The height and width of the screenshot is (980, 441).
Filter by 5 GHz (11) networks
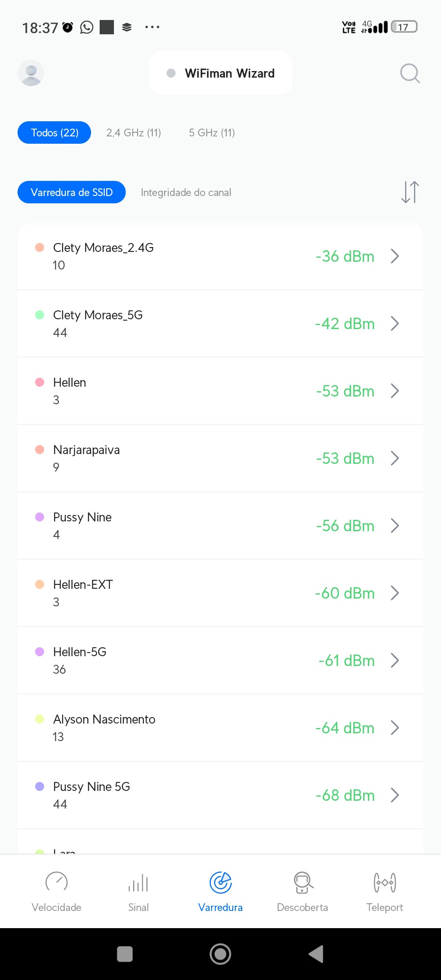(212, 133)
